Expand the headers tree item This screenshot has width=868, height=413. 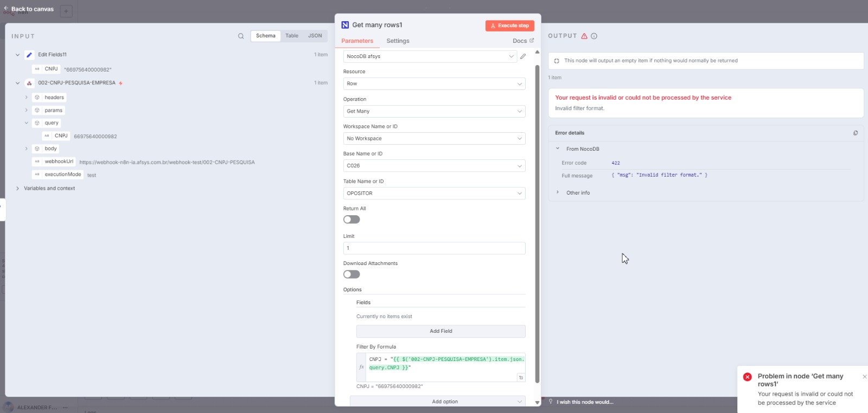click(26, 98)
